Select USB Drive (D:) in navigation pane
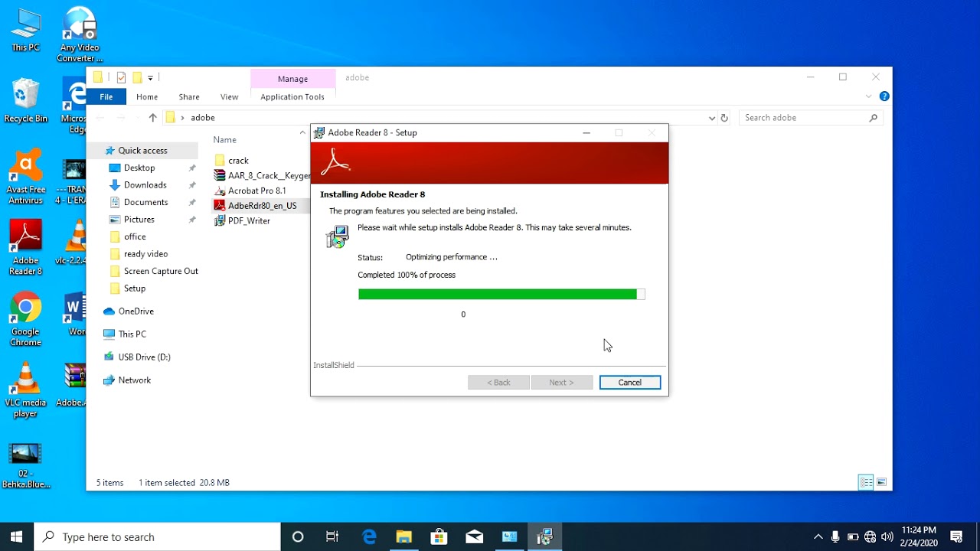 pyautogui.click(x=144, y=357)
